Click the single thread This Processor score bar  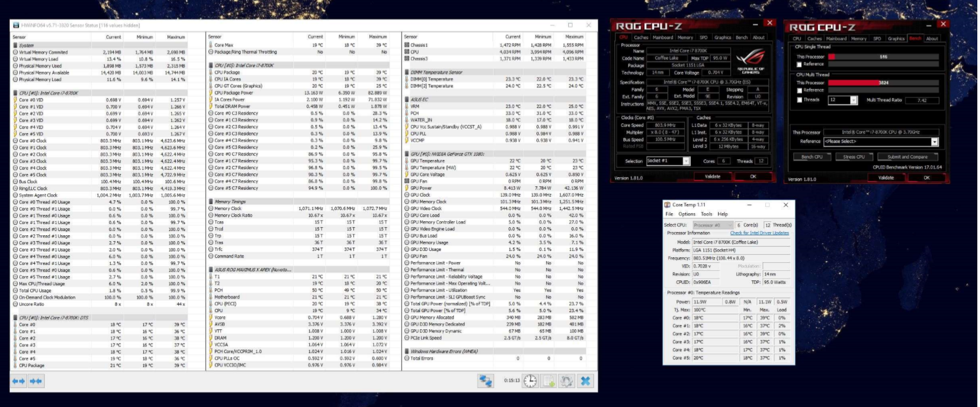pyautogui.click(x=883, y=57)
